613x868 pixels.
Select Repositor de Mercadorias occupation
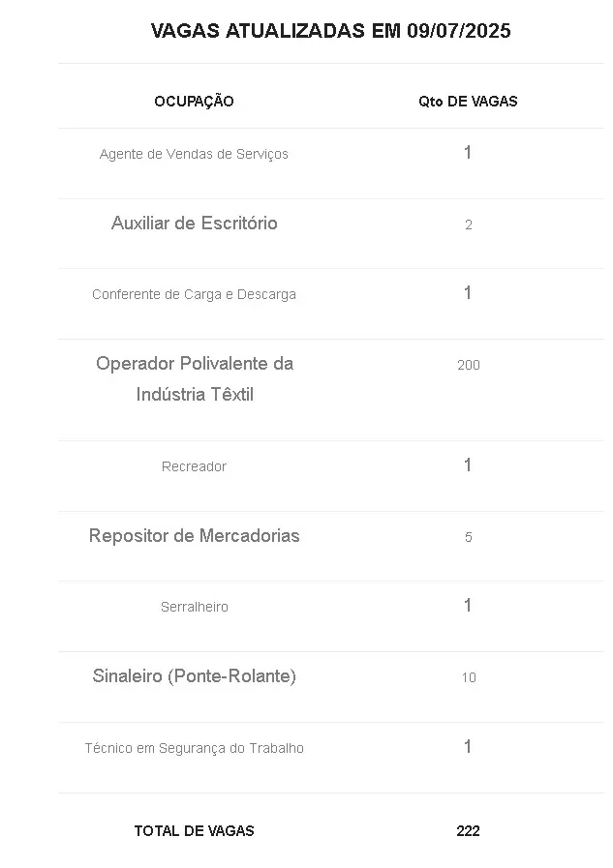pos(194,536)
